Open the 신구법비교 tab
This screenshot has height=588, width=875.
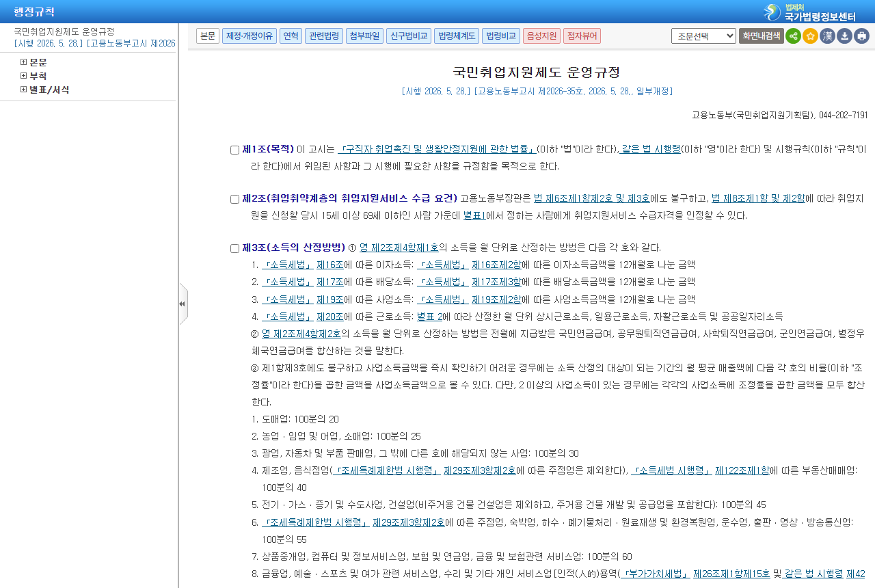coord(409,36)
